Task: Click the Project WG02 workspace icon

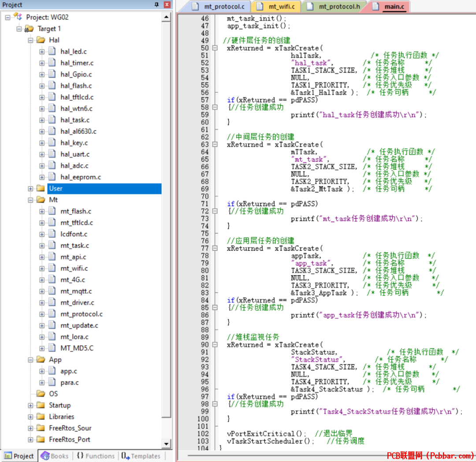Action: (x=18, y=17)
